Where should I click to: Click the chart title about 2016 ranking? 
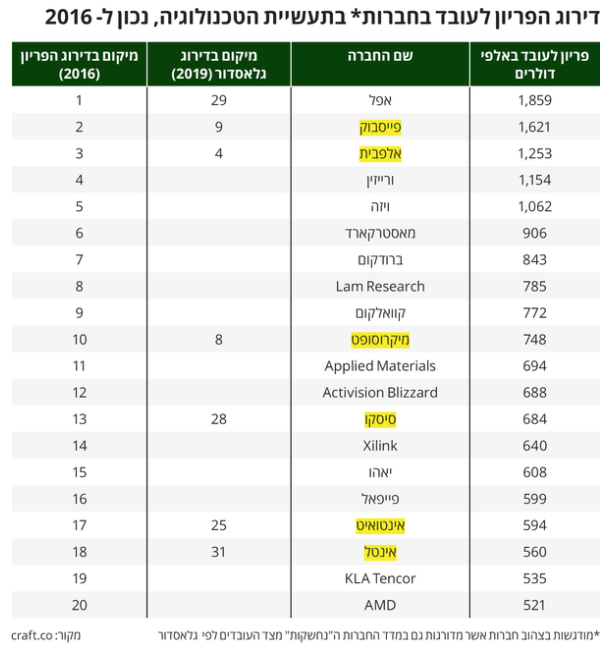[x=322, y=18]
